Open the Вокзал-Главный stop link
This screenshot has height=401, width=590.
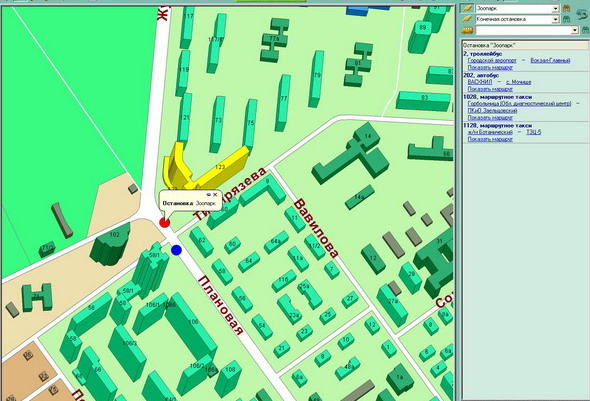click(x=550, y=60)
